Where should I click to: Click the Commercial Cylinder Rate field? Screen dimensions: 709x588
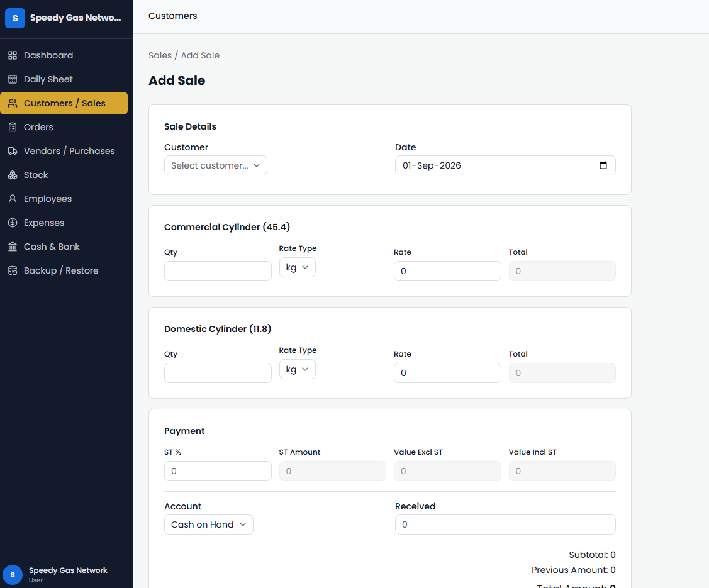(x=447, y=271)
